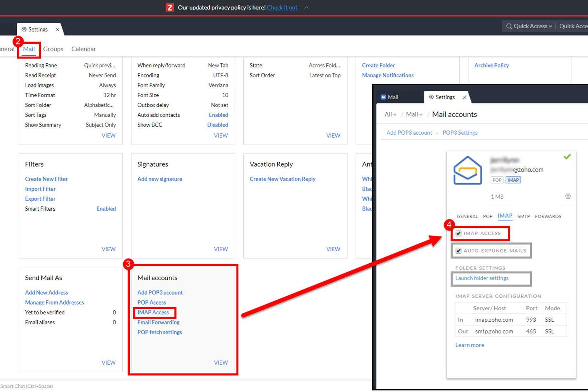Expand the All breadcrumb dropdown
This screenshot has height=392, width=588.
pyautogui.click(x=390, y=114)
